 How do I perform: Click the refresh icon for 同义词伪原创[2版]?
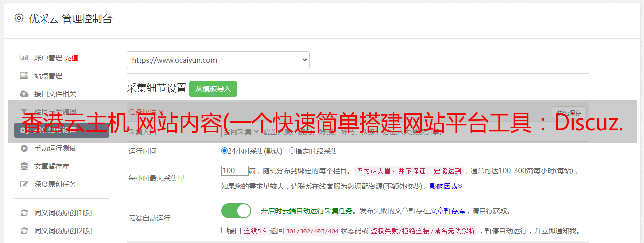tap(24, 231)
